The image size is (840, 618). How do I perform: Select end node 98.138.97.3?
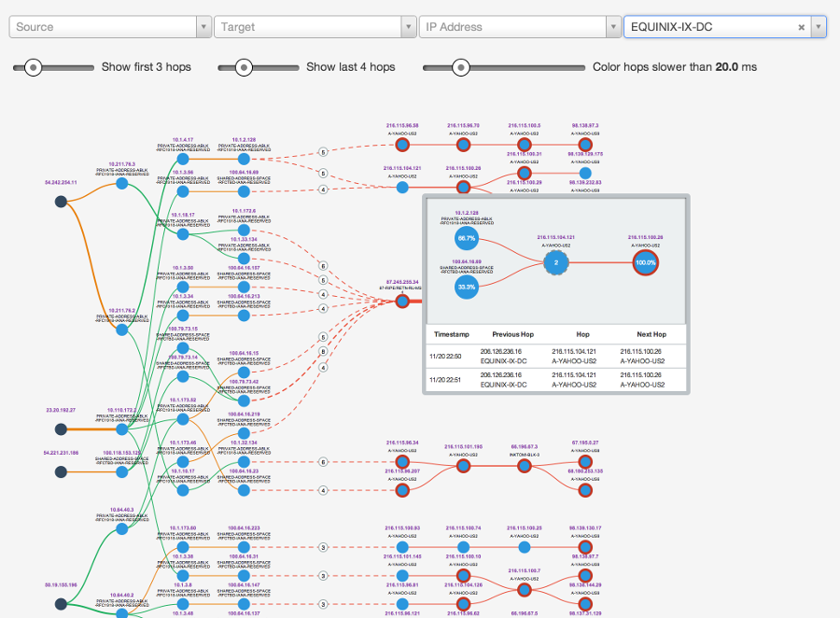click(x=585, y=145)
